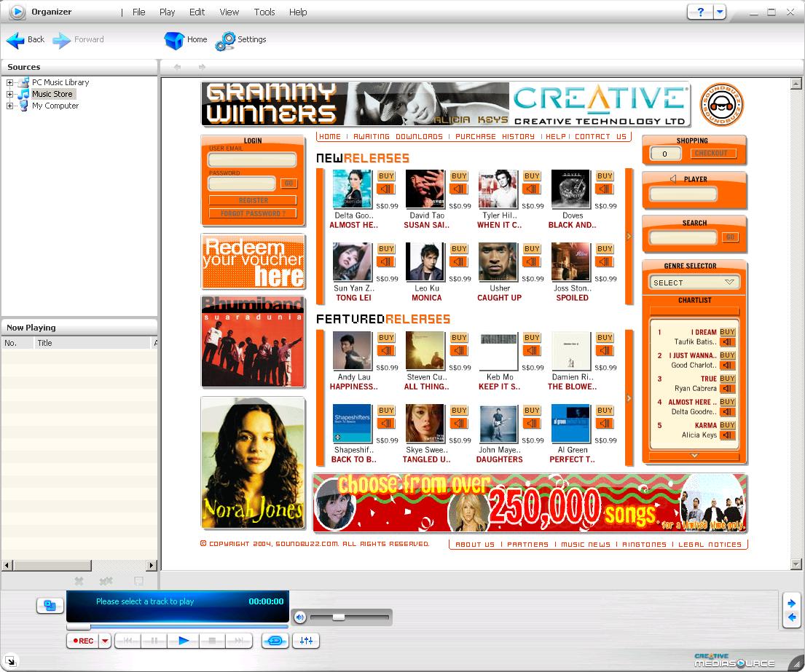Viewport: 805px width, 672px height.
Task: Mute the volume using the speaker icon
Action: 300,617
